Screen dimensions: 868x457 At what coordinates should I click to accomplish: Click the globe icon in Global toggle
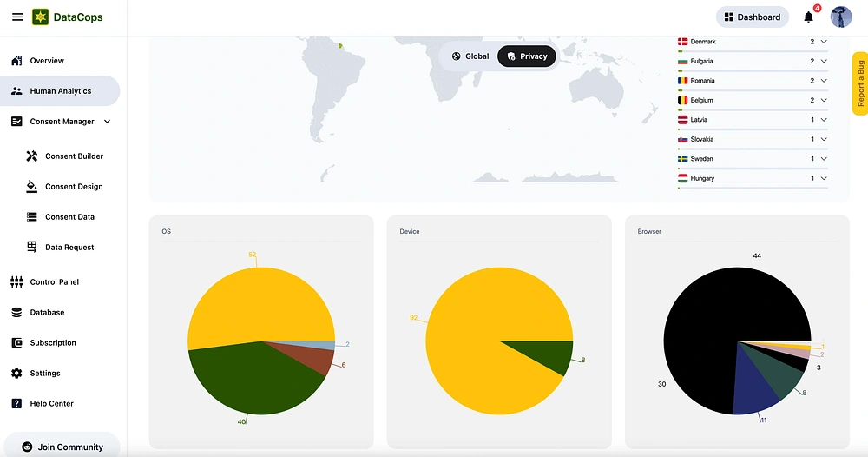click(x=457, y=56)
